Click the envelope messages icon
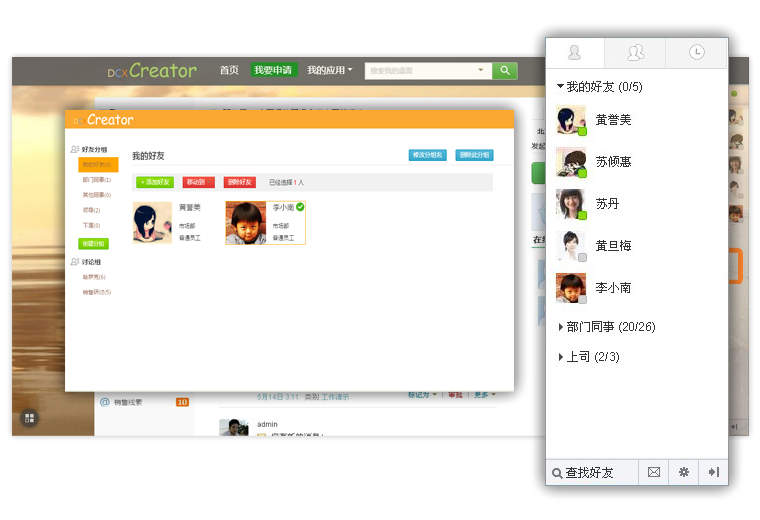 (x=654, y=472)
